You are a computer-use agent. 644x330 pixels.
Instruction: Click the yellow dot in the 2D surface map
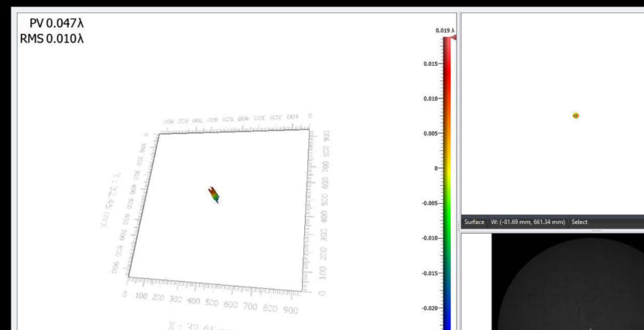tap(576, 115)
